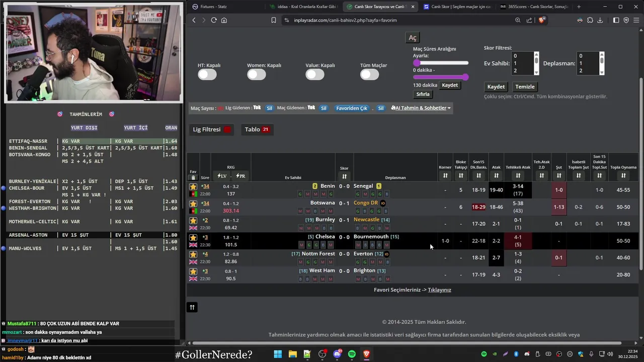
Task: Click the Brave browser taskbar icon
Action: pyautogui.click(x=367, y=354)
